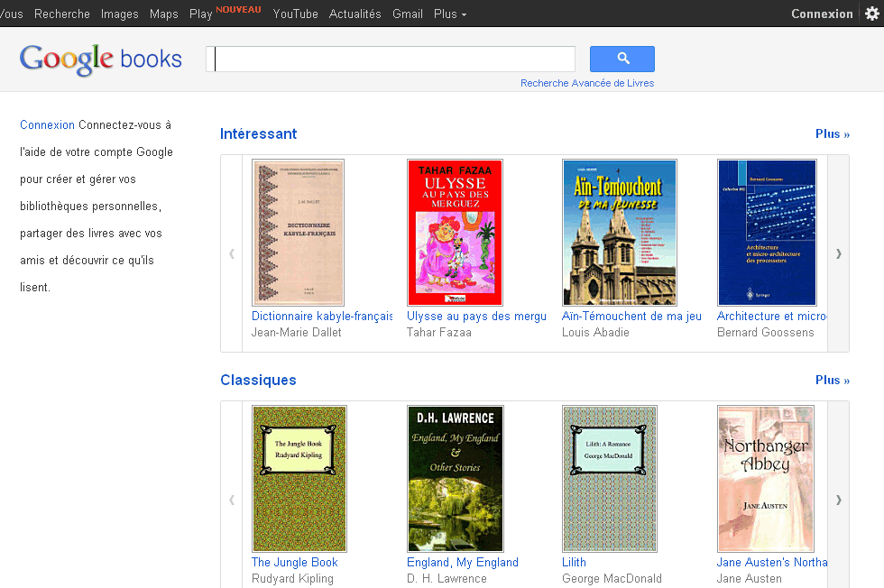
Task: Show next books in Classiques carousel
Action: [838, 500]
